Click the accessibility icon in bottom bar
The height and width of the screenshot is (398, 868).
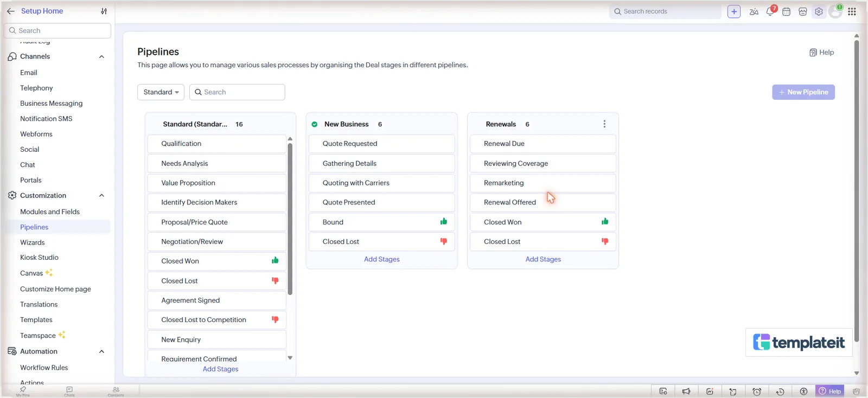(x=803, y=391)
